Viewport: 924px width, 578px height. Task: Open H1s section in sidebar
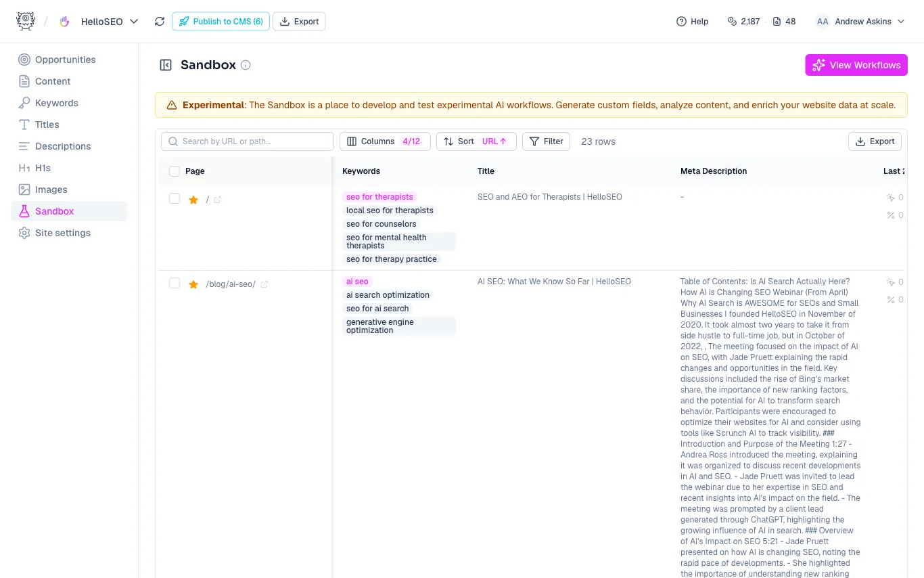pyautogui.click(x=69, y=168)
